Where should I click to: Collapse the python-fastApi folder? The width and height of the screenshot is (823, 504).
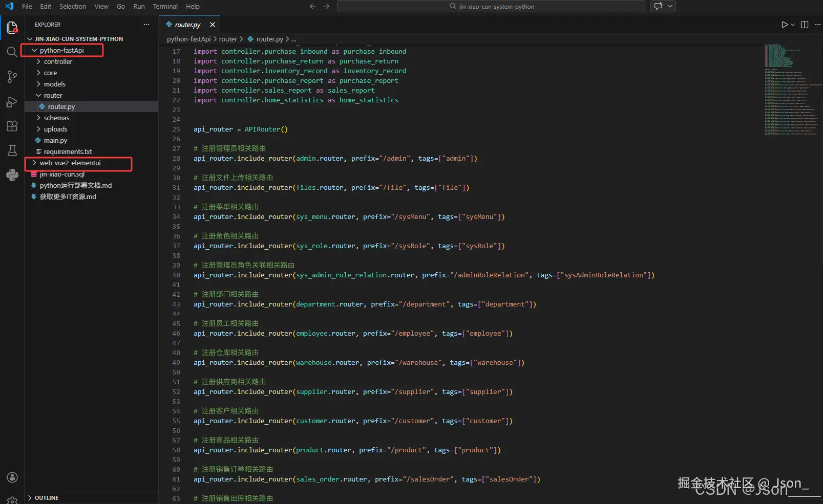(61, 51)
